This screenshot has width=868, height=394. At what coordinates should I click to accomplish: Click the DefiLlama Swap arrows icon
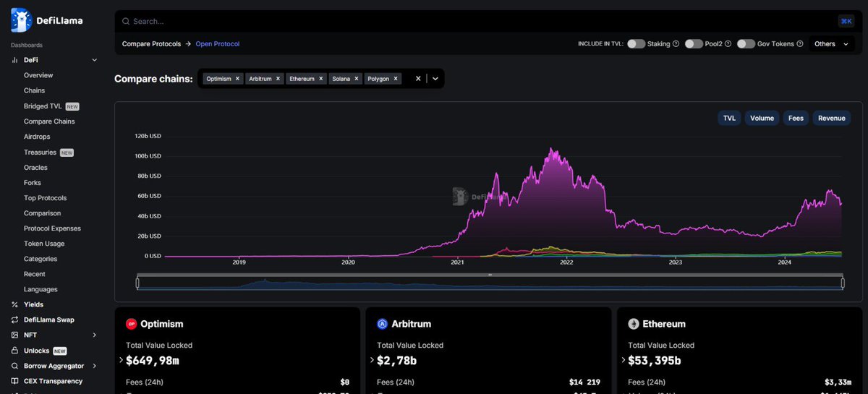point(15,320)
